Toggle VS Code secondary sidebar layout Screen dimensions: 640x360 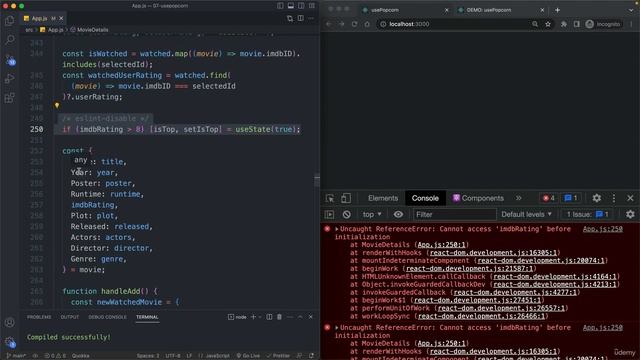pyautogui.click(x=301, y=6)
